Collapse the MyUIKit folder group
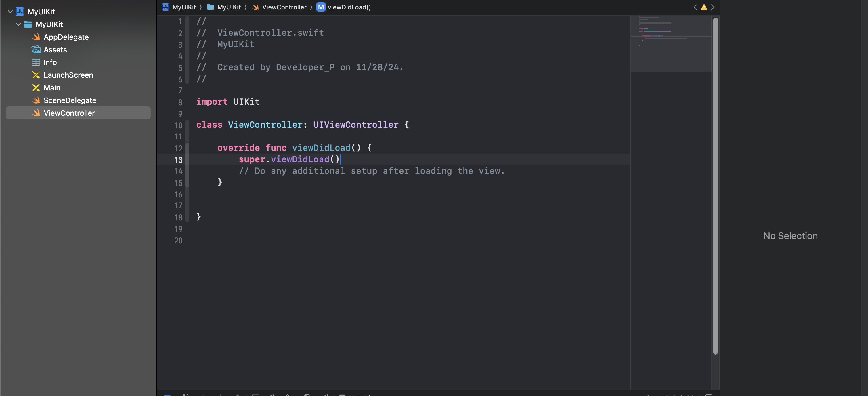 18,24
